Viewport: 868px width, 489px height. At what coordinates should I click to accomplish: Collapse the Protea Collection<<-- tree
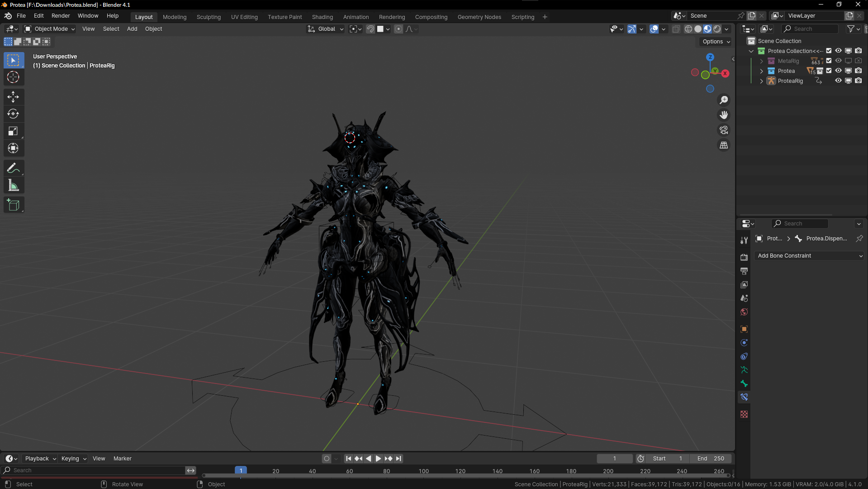[x=752, y=51]
